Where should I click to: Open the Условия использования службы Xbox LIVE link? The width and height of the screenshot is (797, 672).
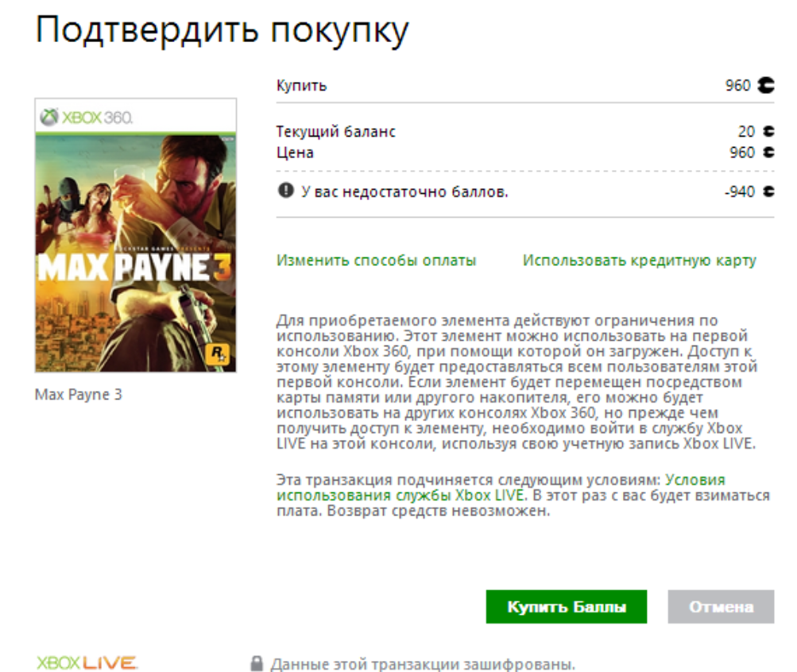click(x=501, y=488)
